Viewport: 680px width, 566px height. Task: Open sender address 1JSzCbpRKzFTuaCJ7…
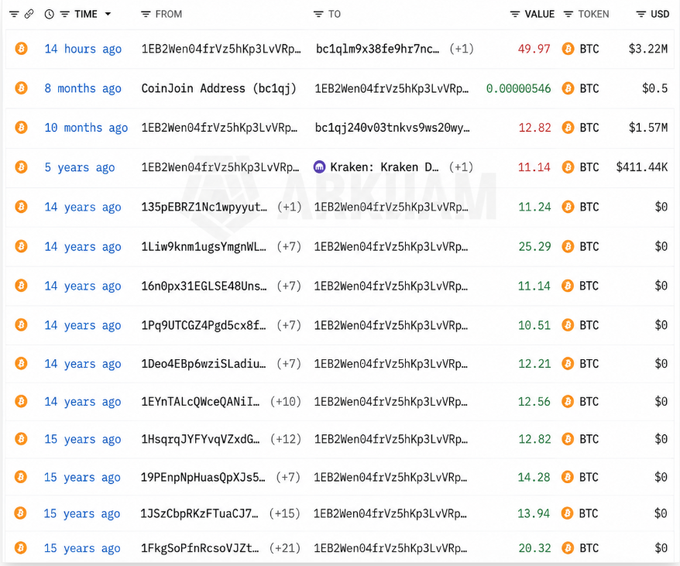pyautogui.click(x=199, y=514)
